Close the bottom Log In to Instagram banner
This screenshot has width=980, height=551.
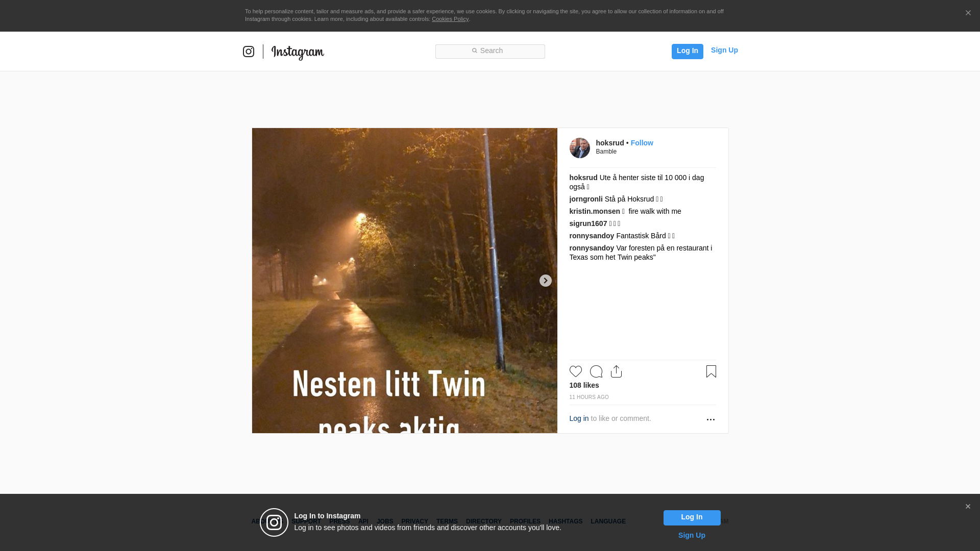coord(967,507)
